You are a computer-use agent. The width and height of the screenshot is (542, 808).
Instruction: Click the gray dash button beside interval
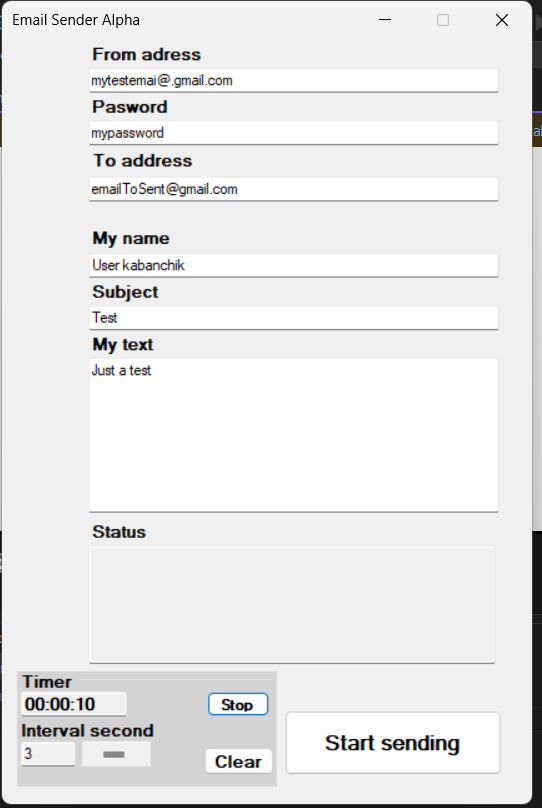tap(116, 754)
